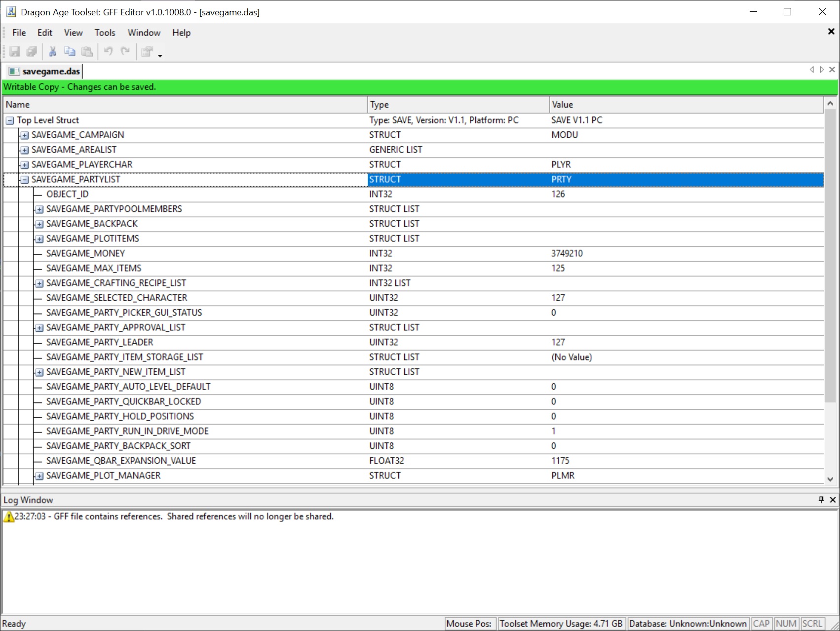
Task: Select the SAVEGAME_PARTY_HOLD_POSITIONS row
Action: (x=414, y=416)
